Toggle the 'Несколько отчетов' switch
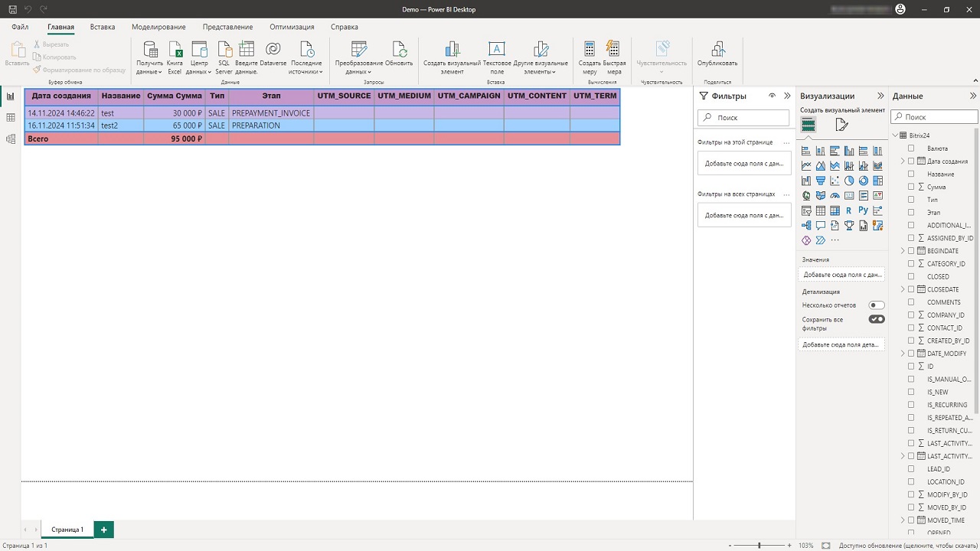Viewport: 980px width, 551px height. pos(876,305)
